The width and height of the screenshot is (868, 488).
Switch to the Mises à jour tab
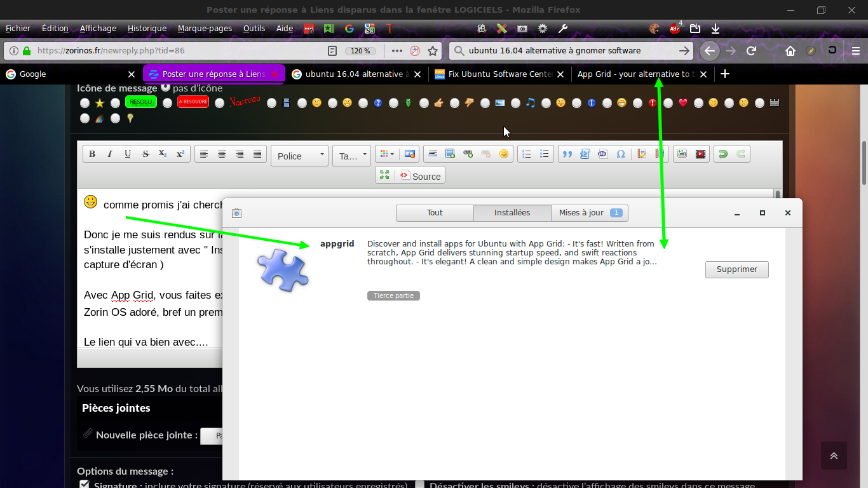click(589, 213)
